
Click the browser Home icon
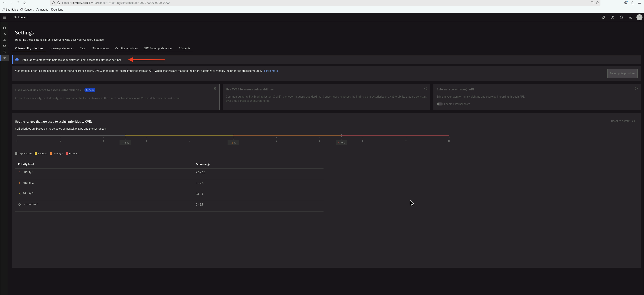[x=25, y=3]
